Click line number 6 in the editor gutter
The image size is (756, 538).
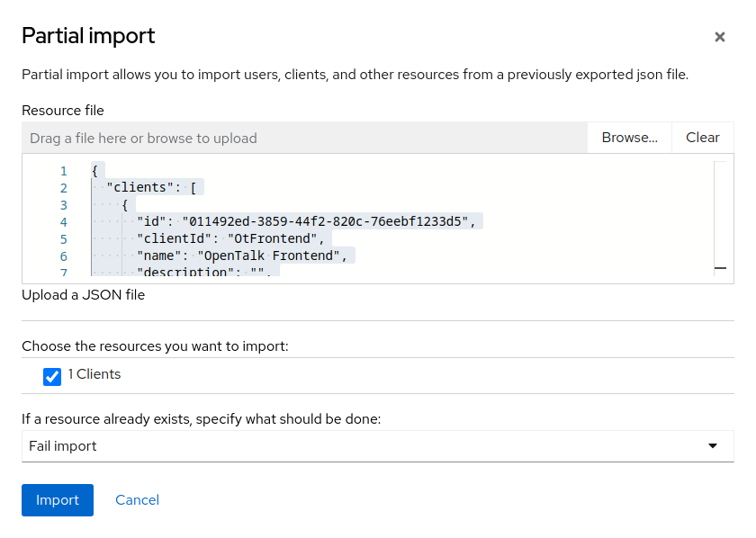tap(63, 256)
